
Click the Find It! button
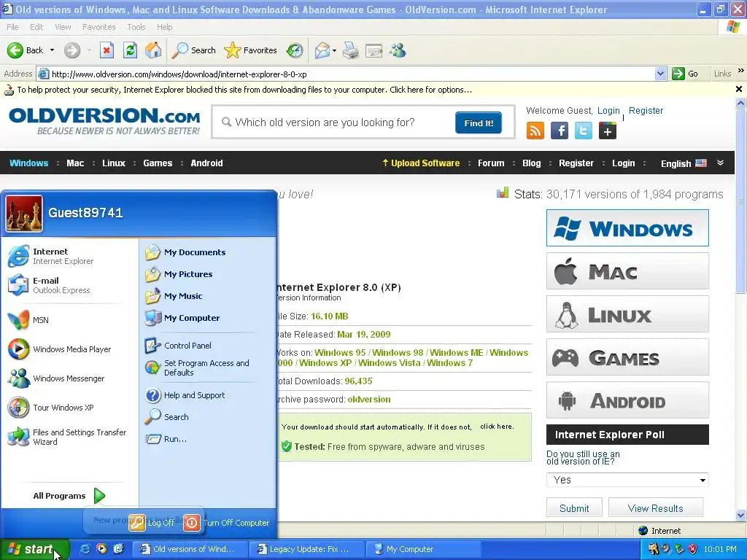point(479,122)
